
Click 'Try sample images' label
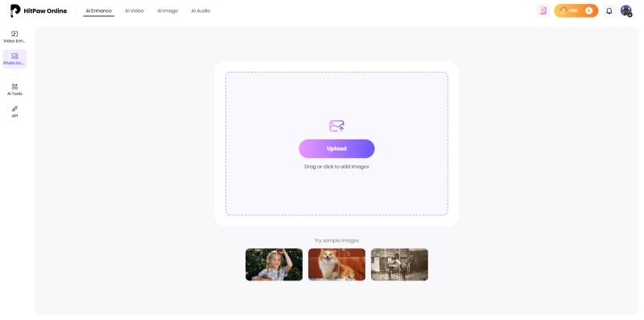pyautogui.click(x=336, y=241)
